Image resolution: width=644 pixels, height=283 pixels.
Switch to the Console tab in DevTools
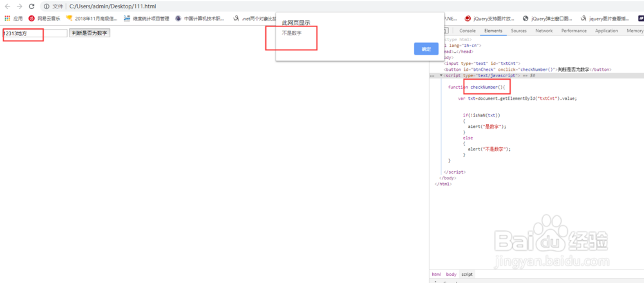click(x=468, y=31)
